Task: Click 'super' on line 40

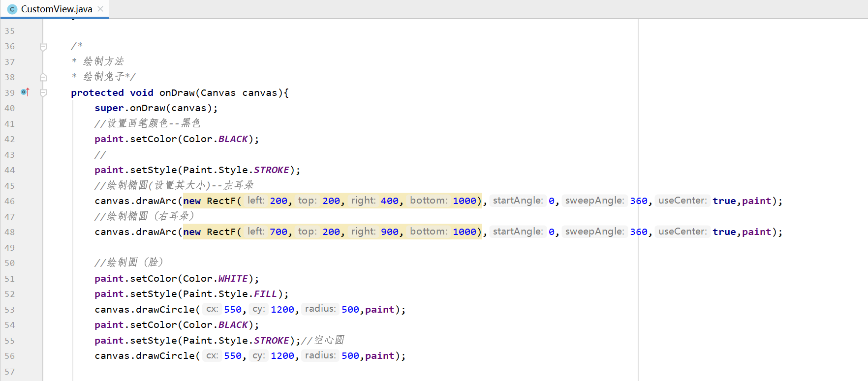Action: (x=109, y=108)
